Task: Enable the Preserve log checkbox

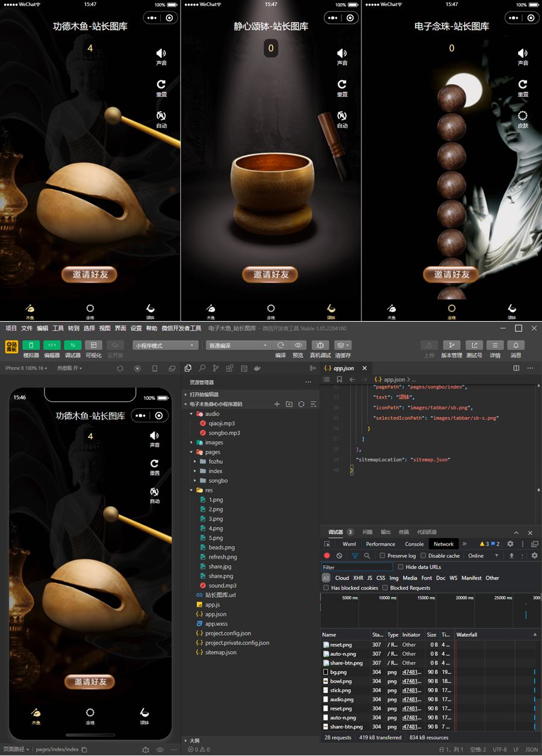Action: (x=382, y=556)
